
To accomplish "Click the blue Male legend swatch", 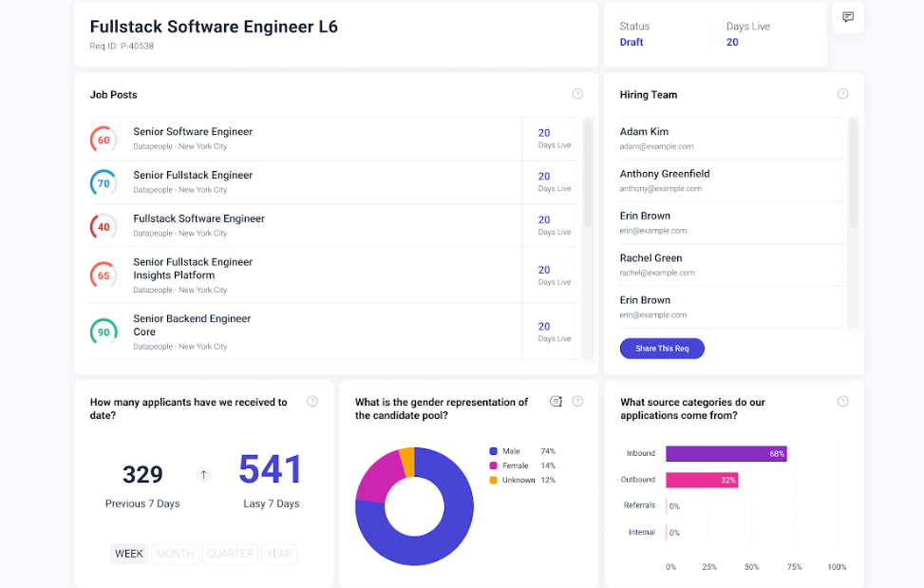I will pos(494,451).
